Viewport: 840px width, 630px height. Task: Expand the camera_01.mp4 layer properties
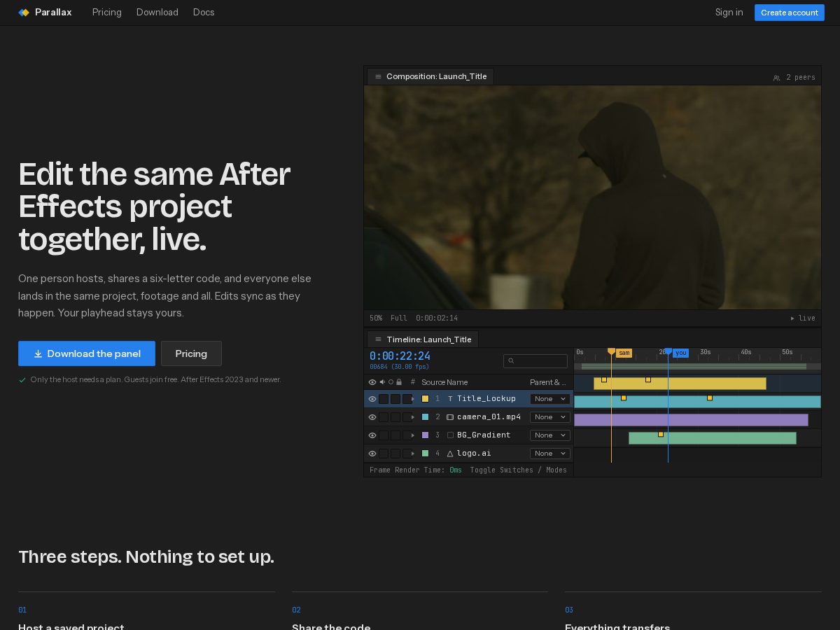[413, 417]
